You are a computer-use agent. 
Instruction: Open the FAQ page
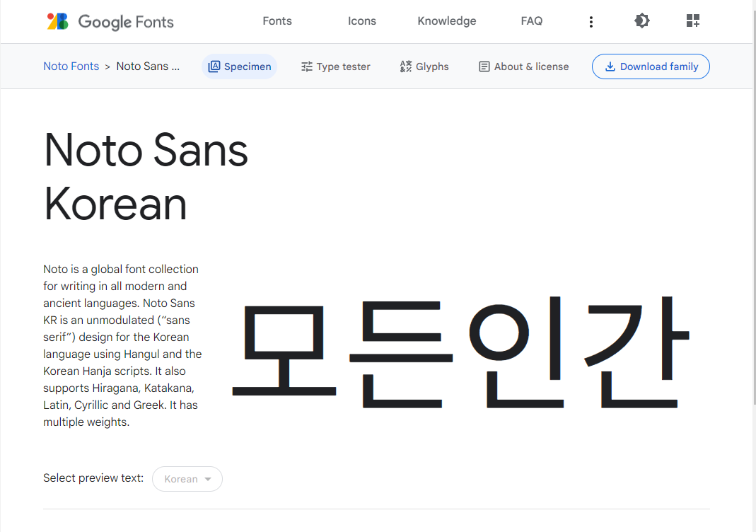[x=532, y=21]
